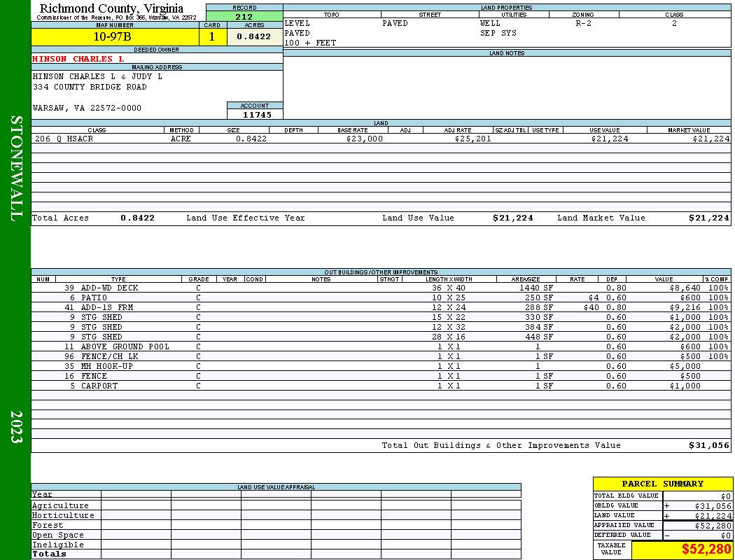735x560 pixels.
Task: Click the FENCE/CH LK row
Action: 381,356
